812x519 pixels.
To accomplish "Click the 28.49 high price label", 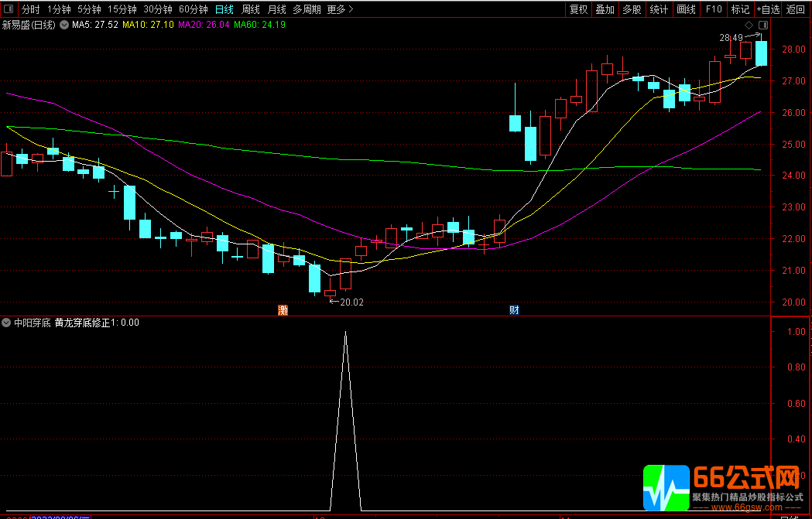I will click(731, 38).
